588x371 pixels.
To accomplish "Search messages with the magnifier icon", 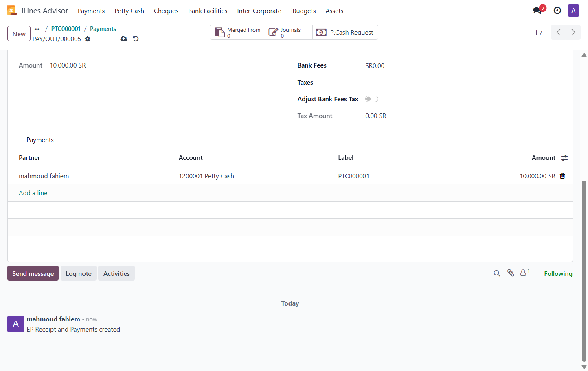I will point(497,273).
